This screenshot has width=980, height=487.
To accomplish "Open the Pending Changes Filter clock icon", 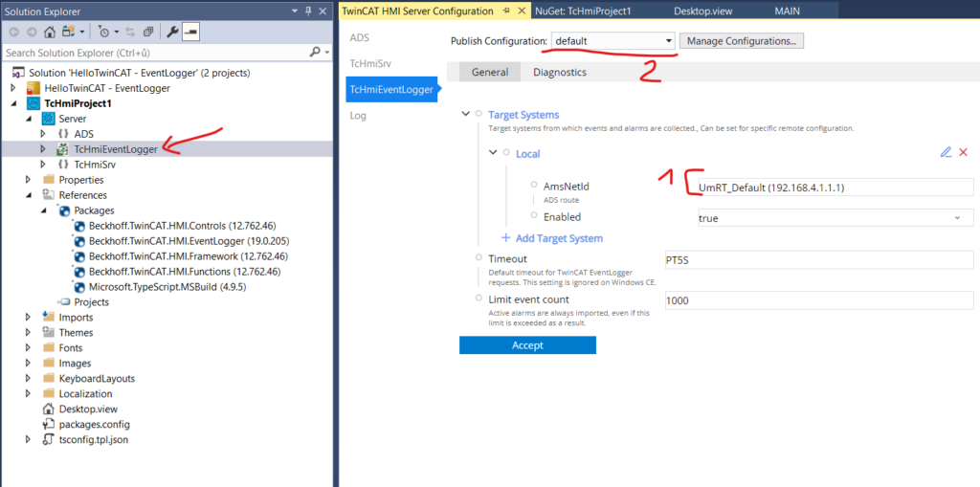I will 103,32.
